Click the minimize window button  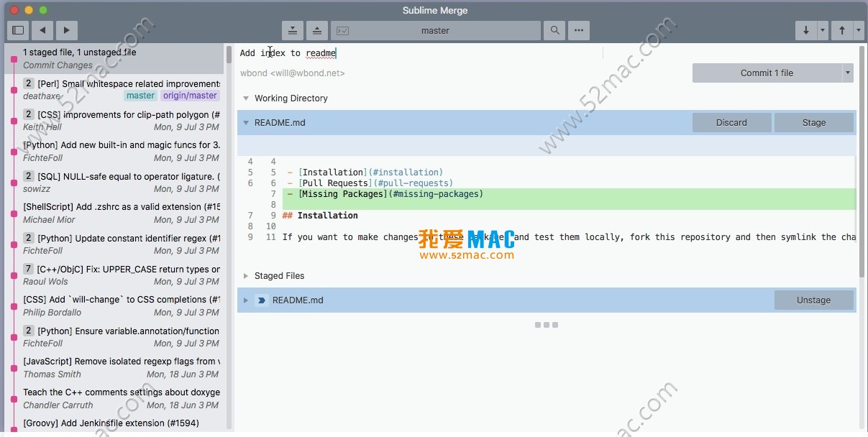[x=29, y=10]
